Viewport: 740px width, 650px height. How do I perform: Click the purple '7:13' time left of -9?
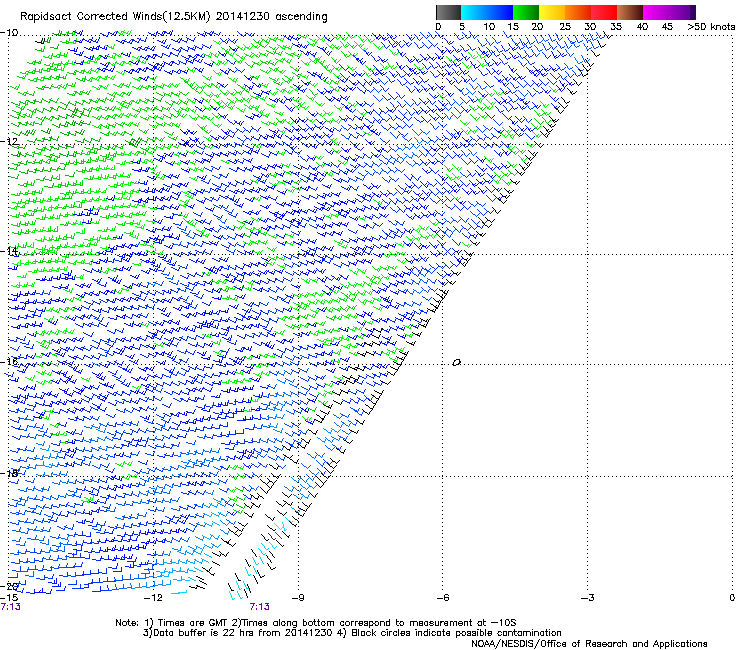(x=260, y=607)
